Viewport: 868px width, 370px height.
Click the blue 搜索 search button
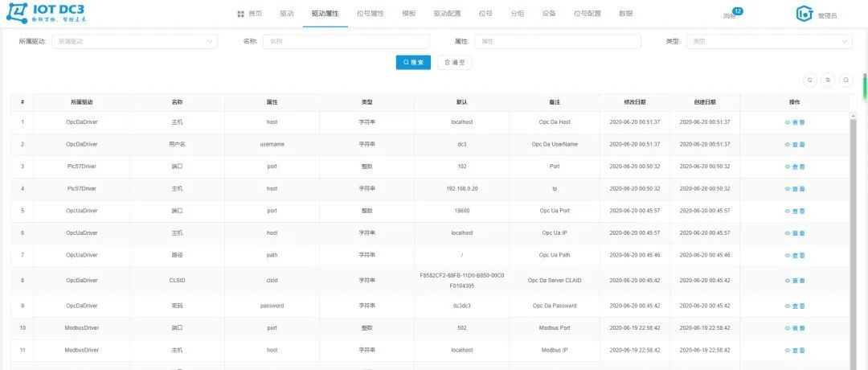(x=413, y=63)
